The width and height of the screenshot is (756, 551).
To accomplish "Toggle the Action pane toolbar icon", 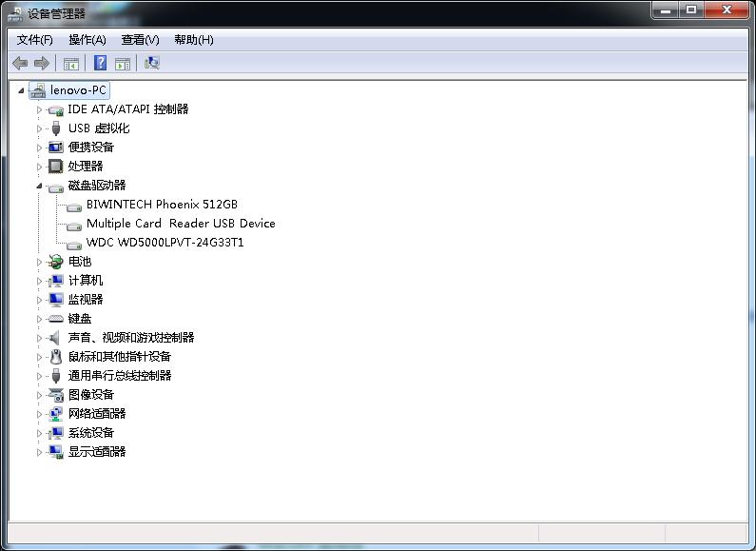I will (123, 63).
